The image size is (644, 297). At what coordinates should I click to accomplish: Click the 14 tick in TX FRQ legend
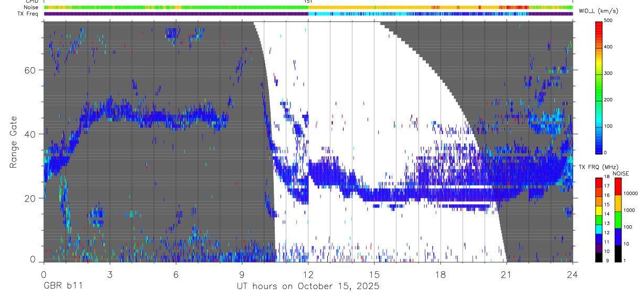607,214
